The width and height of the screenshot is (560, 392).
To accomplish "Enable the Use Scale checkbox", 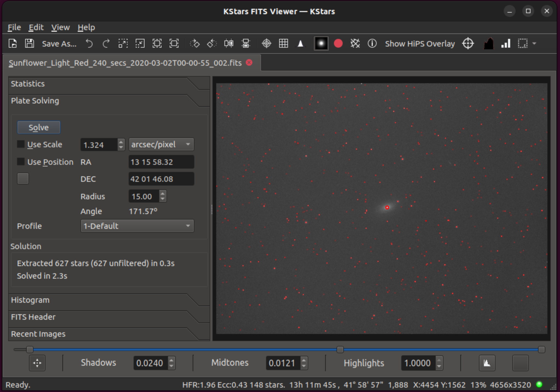I will (21, 144).
